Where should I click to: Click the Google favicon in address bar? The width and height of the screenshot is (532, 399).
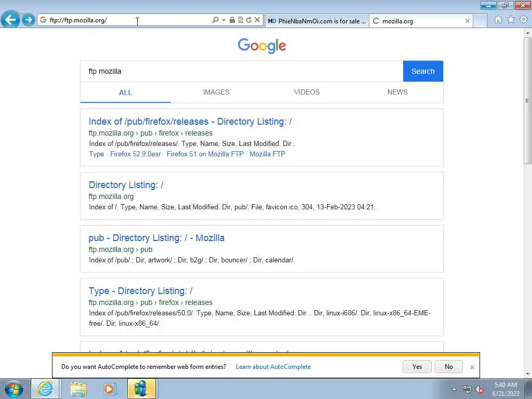[x=43, y=20]
